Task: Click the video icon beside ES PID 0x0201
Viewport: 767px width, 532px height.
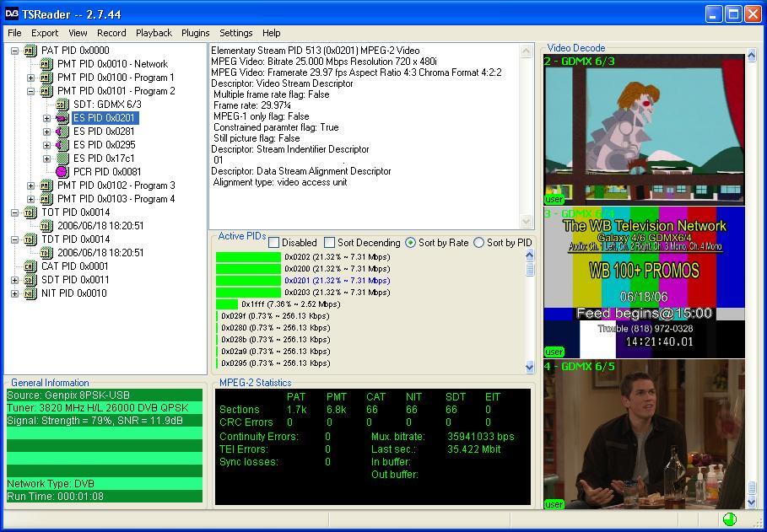Action: click(62, 118)
